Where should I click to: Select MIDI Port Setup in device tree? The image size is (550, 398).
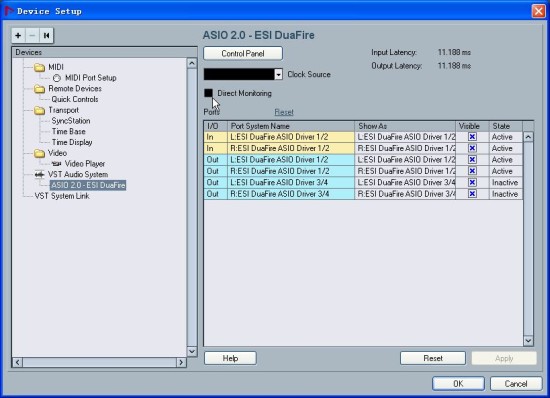click(91, 78)
